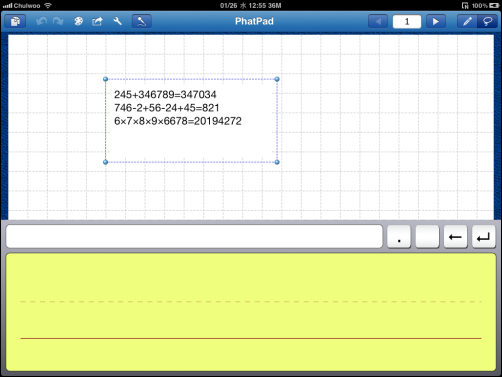Click the text line 245+346789=347034

pyautogui.click(x=165, y=95)
